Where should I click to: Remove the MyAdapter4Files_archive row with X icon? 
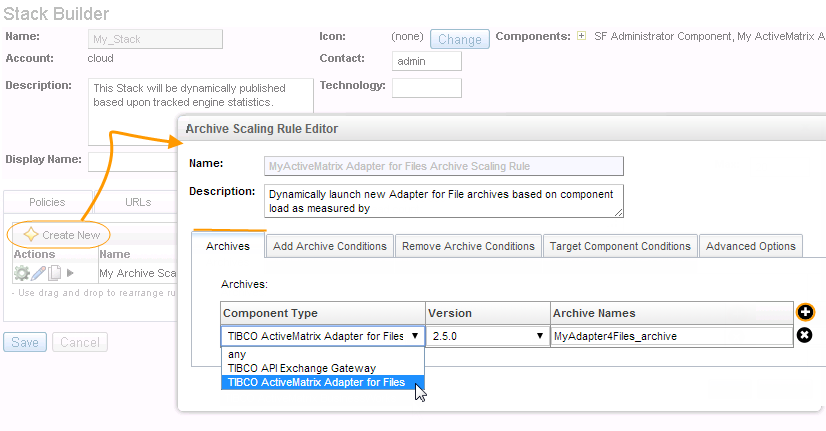(x=804, y=335)
